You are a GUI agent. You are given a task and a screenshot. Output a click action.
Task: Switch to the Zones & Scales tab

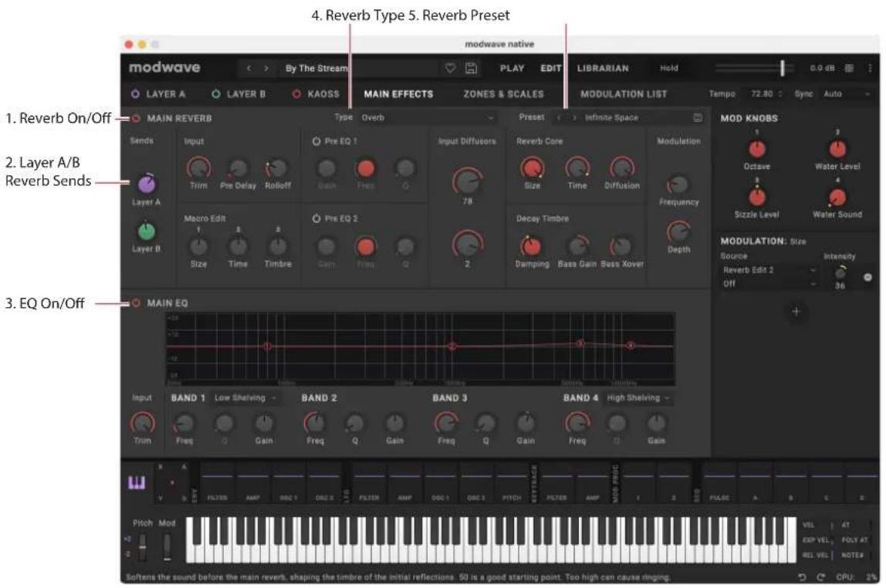(x=503, y=94)
